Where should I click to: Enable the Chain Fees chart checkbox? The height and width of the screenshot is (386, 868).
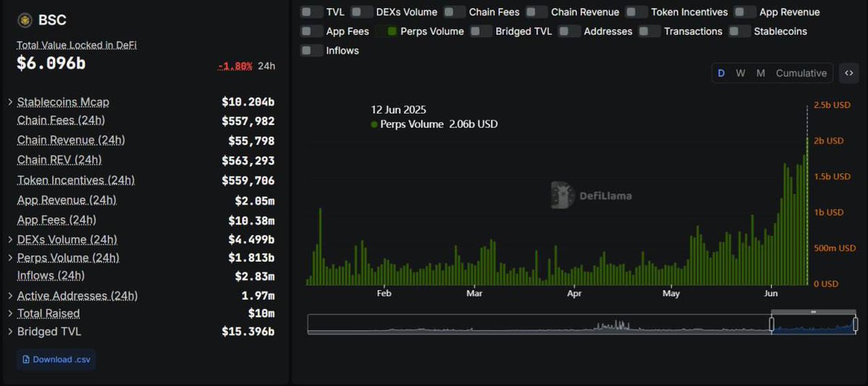tap(454, 12)
